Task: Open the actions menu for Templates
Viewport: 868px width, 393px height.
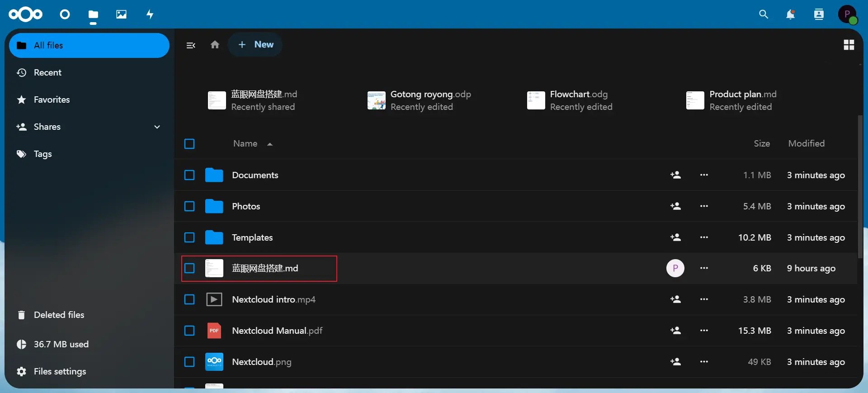Action: [x=704, y=237]
